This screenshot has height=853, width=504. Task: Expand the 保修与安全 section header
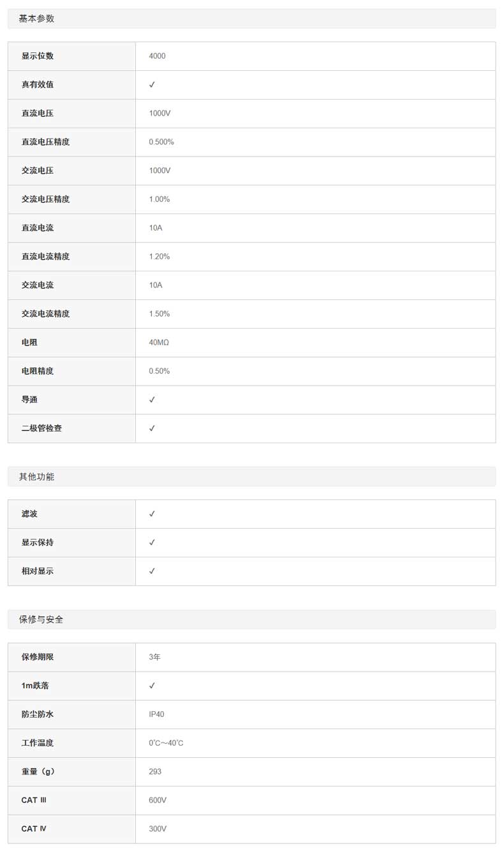(41, 619)
